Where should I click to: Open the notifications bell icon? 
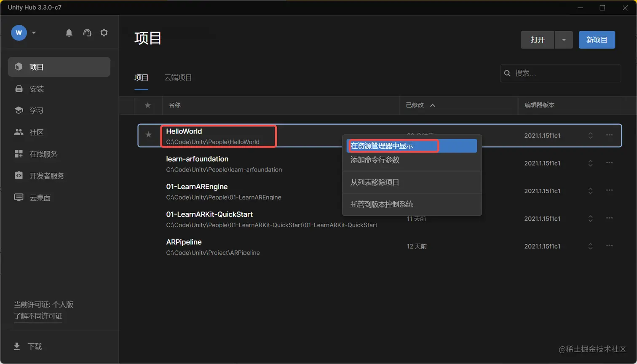click(x=69, y=33)
